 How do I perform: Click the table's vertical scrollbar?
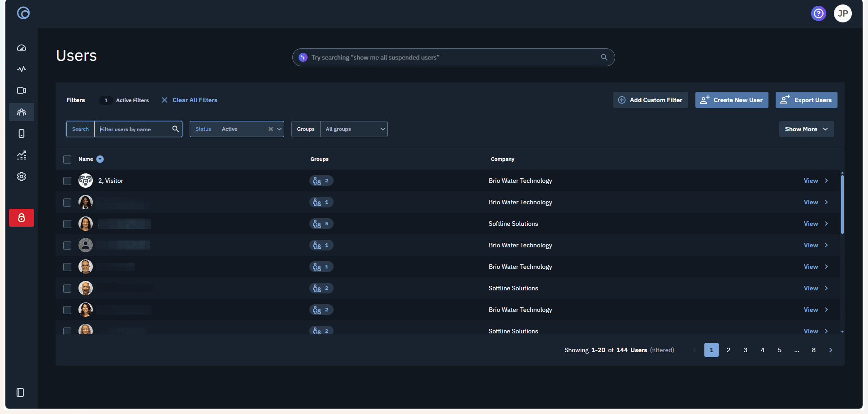point(842,204)
